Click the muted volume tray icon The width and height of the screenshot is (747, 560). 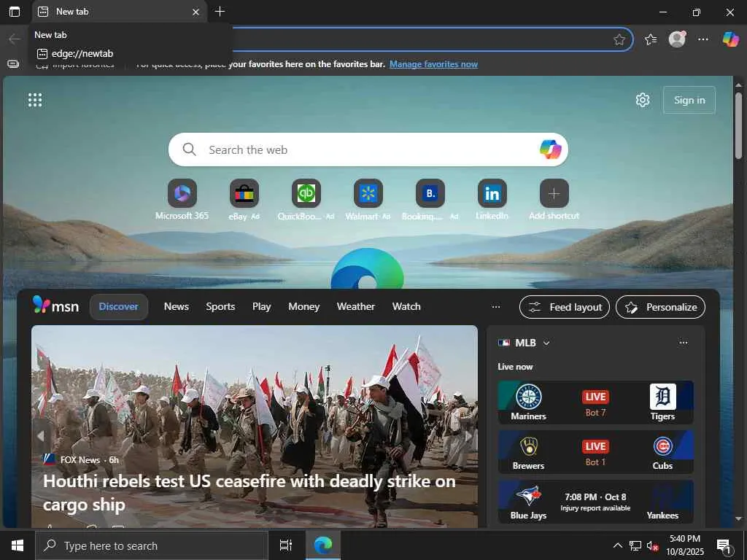(x=652, y=545)
